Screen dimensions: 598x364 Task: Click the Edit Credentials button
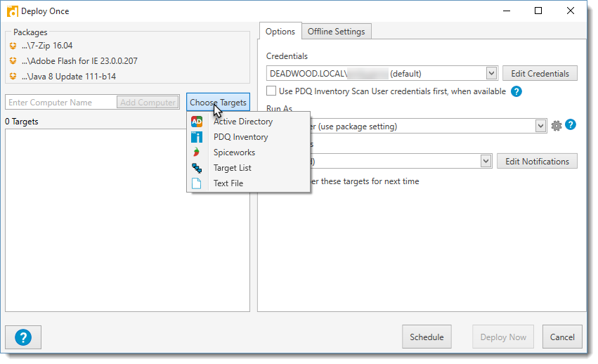click(540, 73)
